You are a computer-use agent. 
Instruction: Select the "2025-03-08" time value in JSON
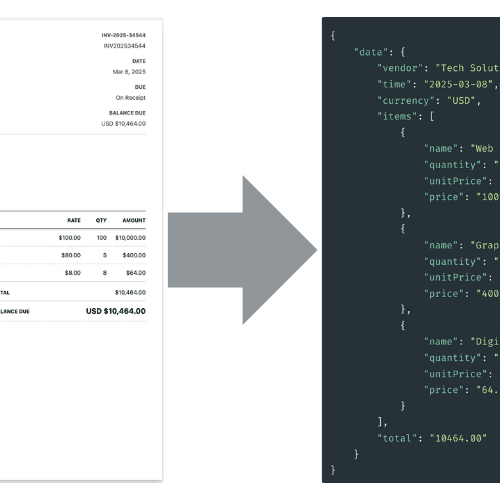(458, 84)
